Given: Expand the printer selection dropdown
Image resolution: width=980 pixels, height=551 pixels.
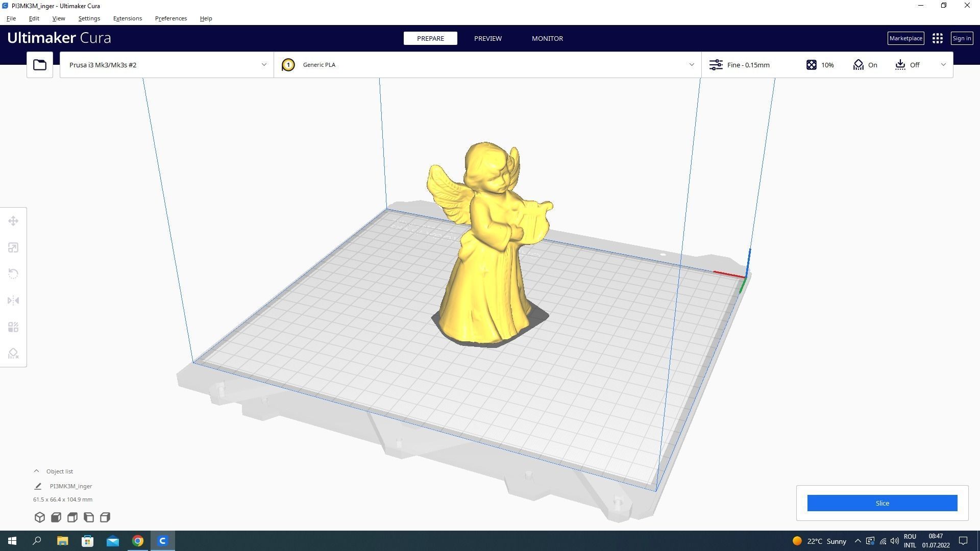Looking at the screenshot, I should point(264,65).
